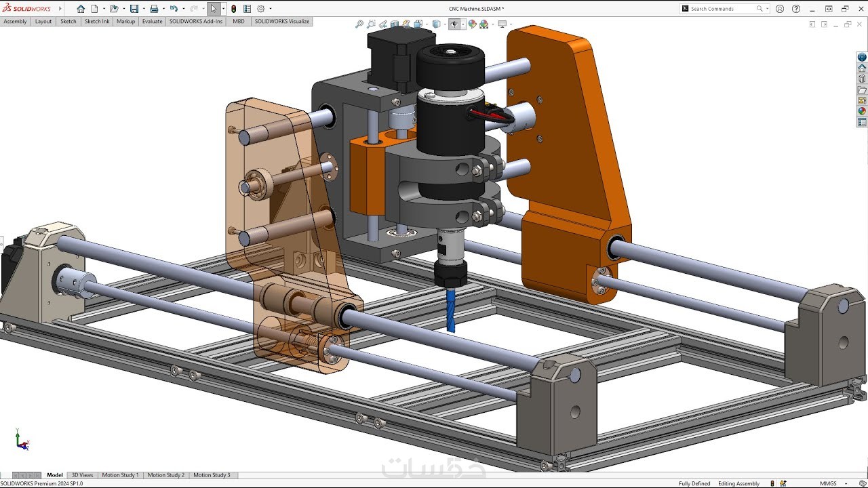This screenshot has width=868, height=488.
Task: Open File Properties icon
Action: 247,9
